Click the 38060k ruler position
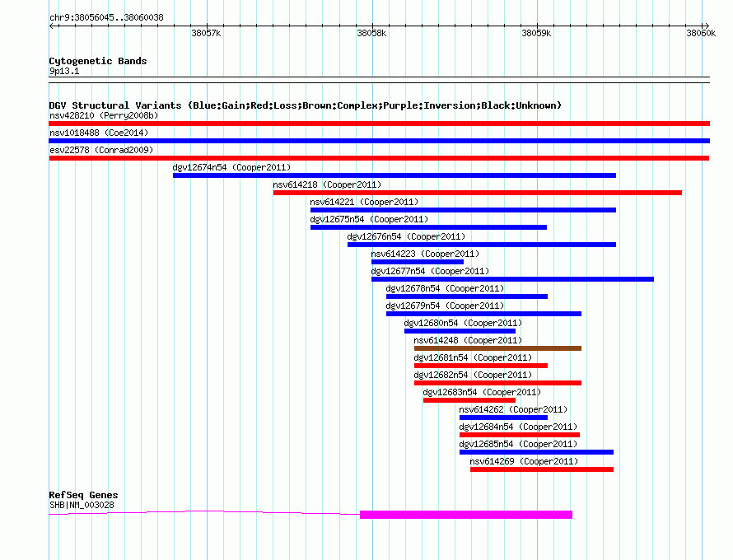Screen dimensions: 733x560 click(x=701, y=33)
